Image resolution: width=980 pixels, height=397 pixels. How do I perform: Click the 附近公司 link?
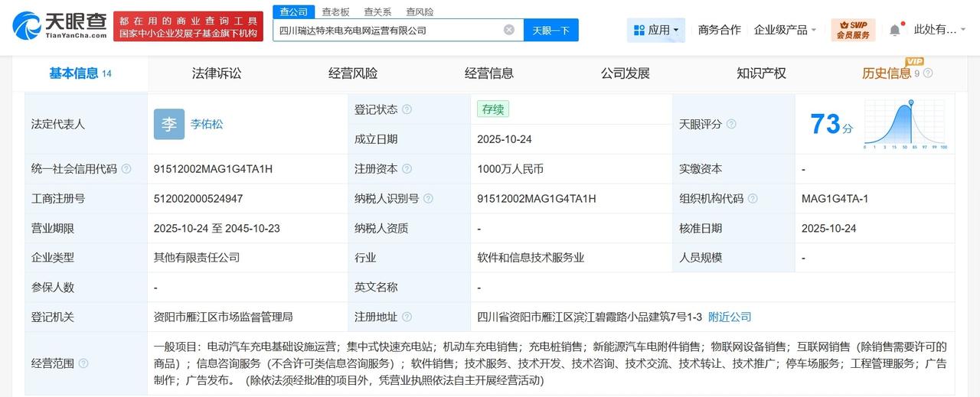[730, 317]
